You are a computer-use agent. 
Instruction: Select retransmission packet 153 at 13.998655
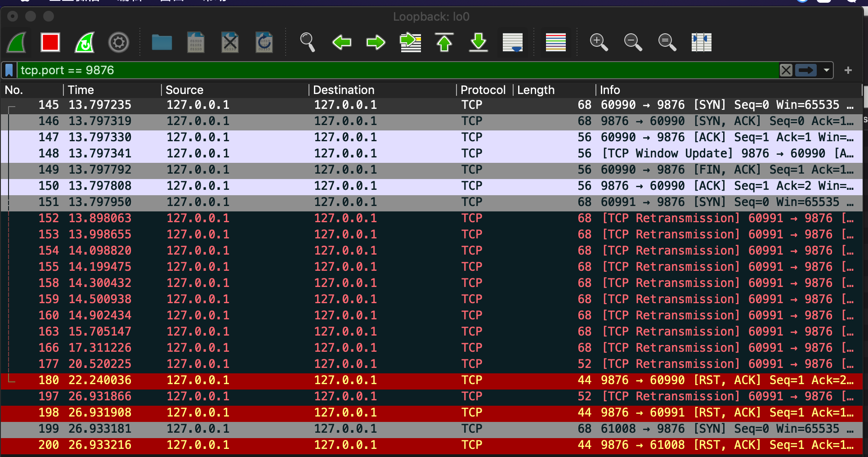point(432,235)
